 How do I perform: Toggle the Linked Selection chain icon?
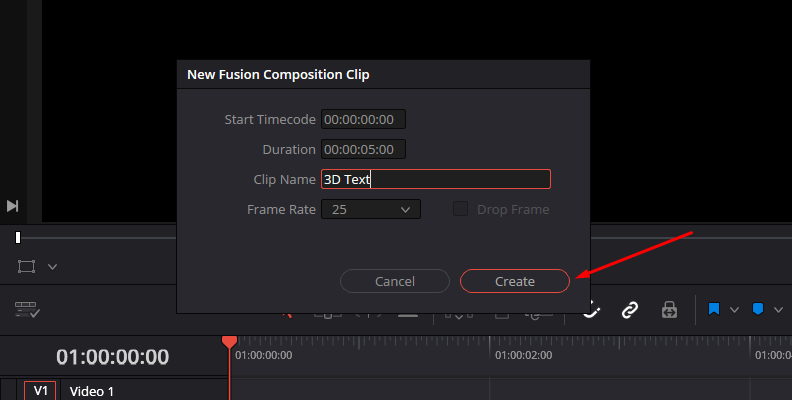point(630,310)
